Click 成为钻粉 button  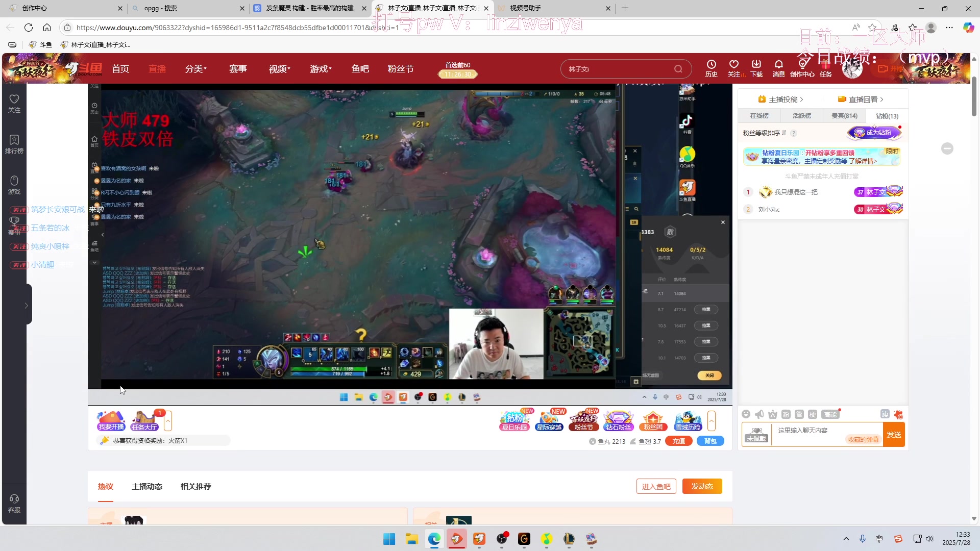tap(874, 133)
